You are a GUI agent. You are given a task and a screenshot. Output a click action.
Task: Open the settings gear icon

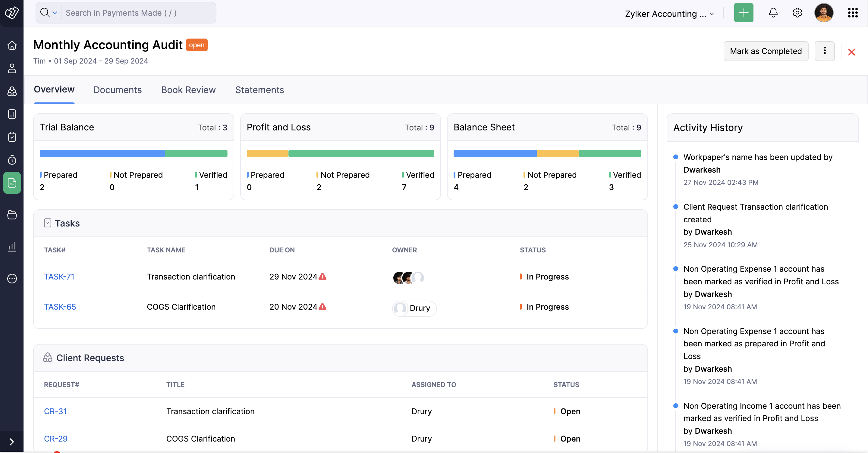tap(797, 13)
